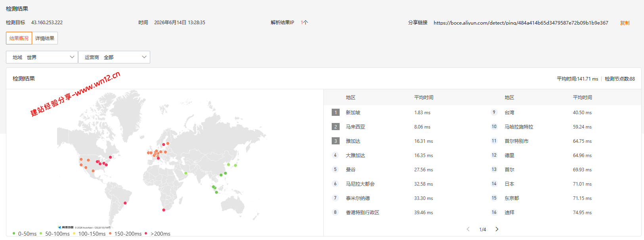Click the South Africa red map node

[164, 210]
